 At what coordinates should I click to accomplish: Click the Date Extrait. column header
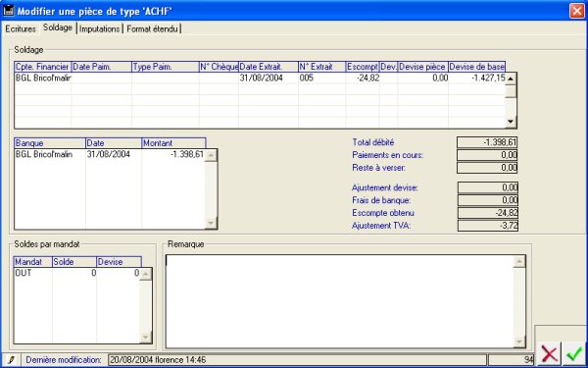pos(269,67)
